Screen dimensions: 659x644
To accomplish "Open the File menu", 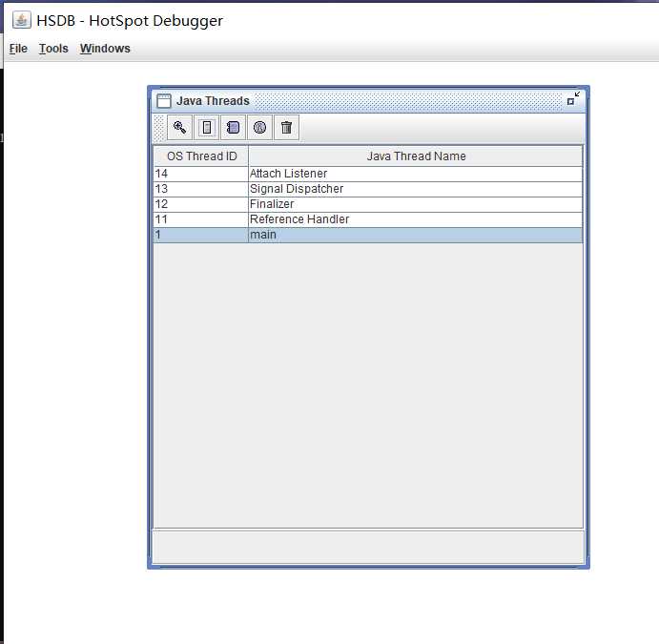I will pyautogui.click(x=18, y=49).
